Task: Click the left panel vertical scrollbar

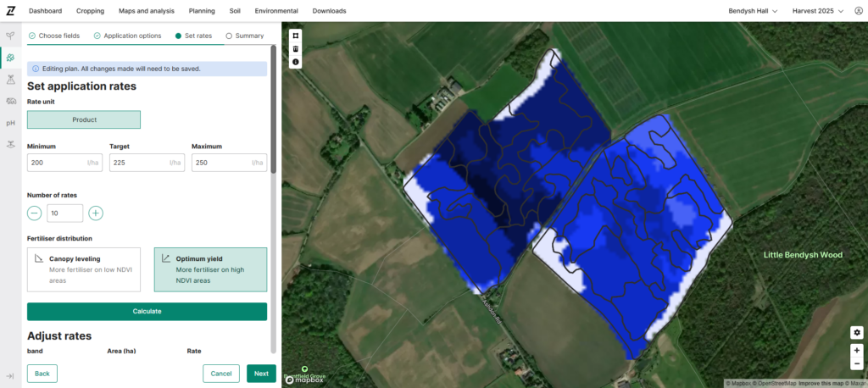Action: coord(273,109)
